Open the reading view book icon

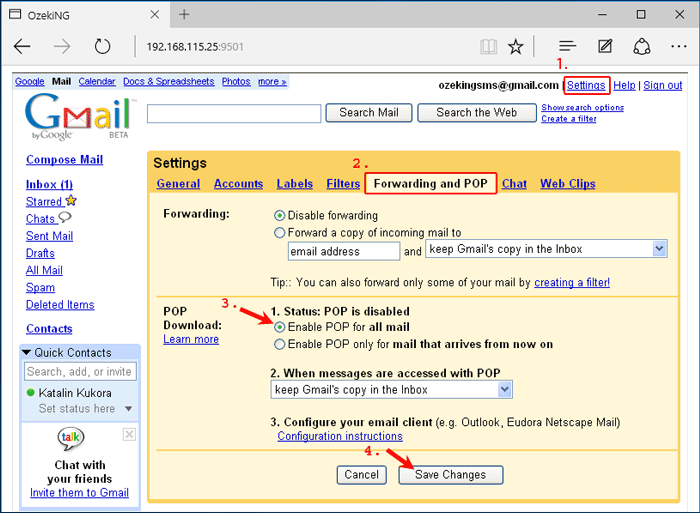point(488,46)
